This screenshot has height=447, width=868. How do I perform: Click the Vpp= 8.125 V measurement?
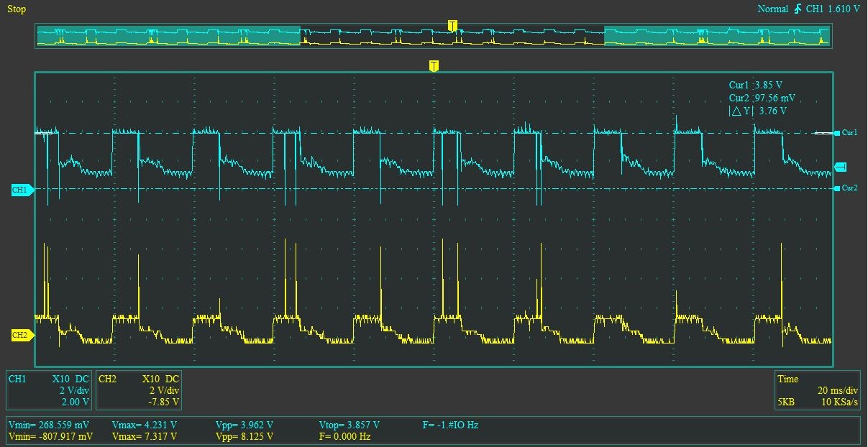click(245, 436)
